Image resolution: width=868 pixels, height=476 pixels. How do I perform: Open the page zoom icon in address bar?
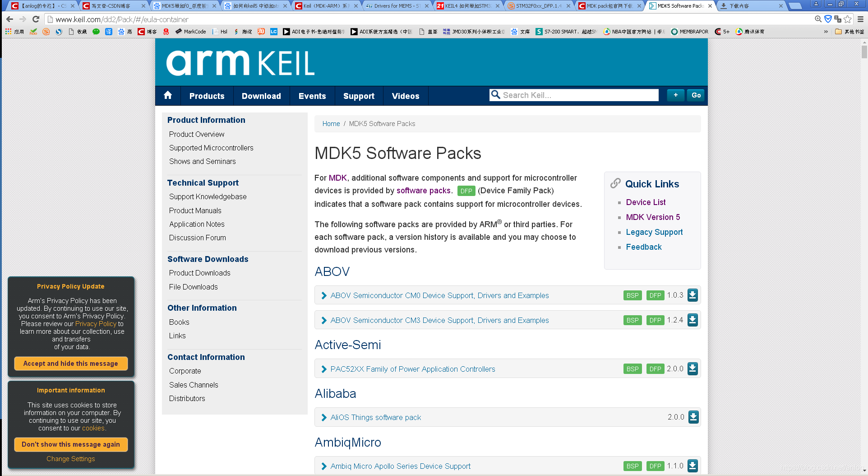818,19
